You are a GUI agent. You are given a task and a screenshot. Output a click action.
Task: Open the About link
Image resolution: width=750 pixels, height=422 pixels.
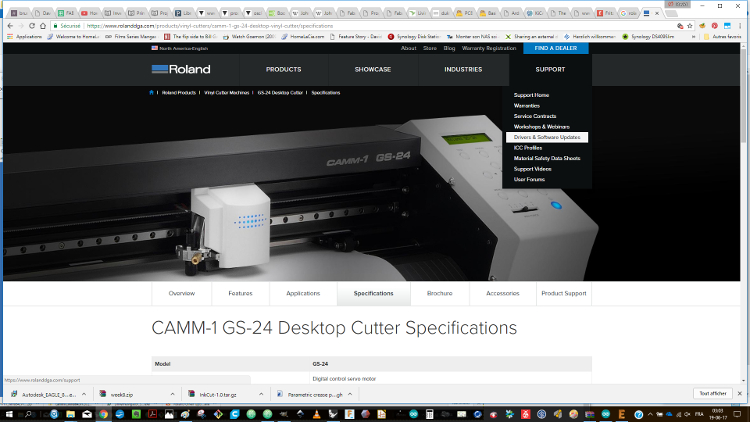[408, 48]
